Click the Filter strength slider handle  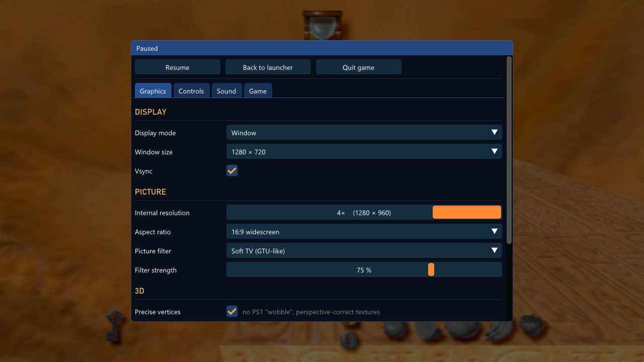tap(431, 269)
